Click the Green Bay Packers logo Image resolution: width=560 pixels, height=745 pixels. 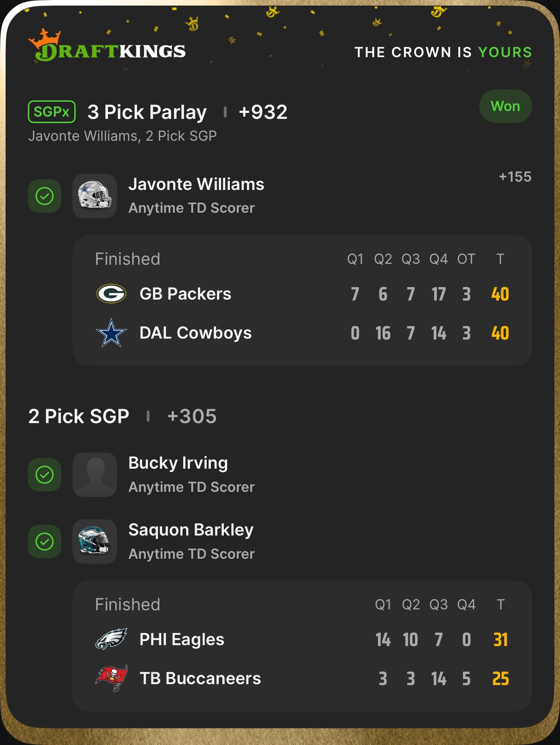(111, 294)
